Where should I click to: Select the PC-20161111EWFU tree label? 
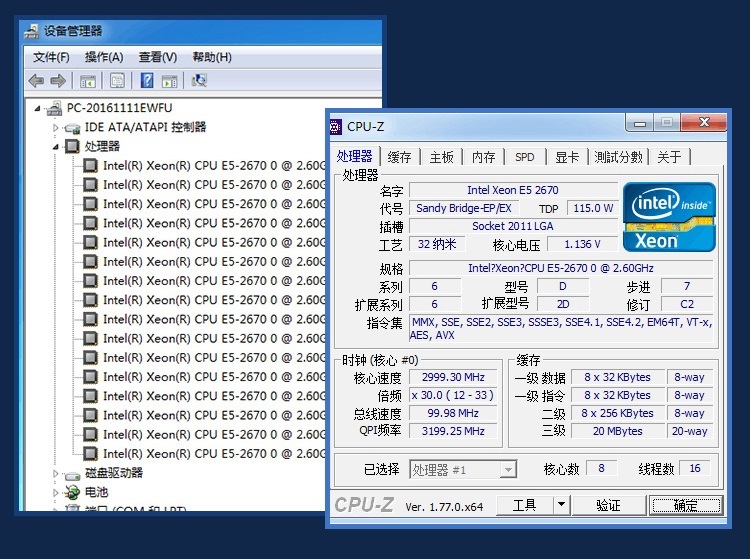tap(119, 108)
